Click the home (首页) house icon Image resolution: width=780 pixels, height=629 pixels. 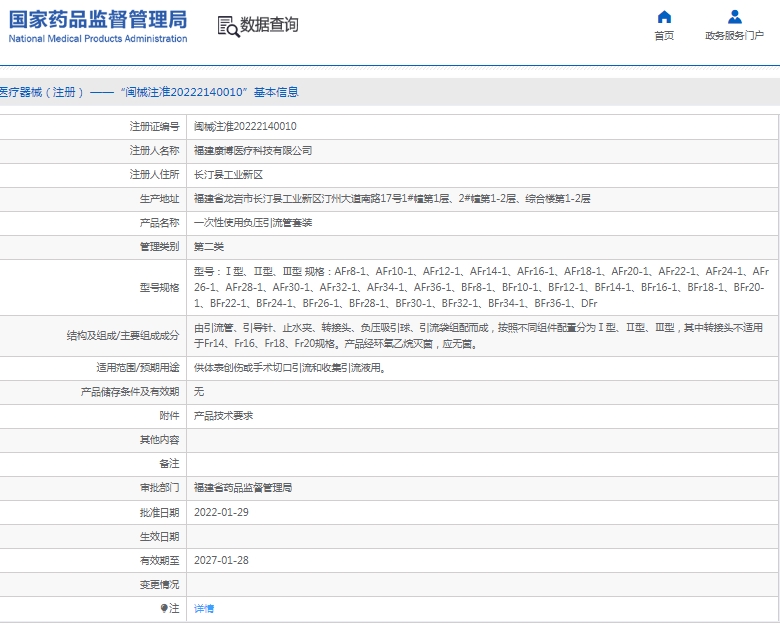(x=664, y=17)
